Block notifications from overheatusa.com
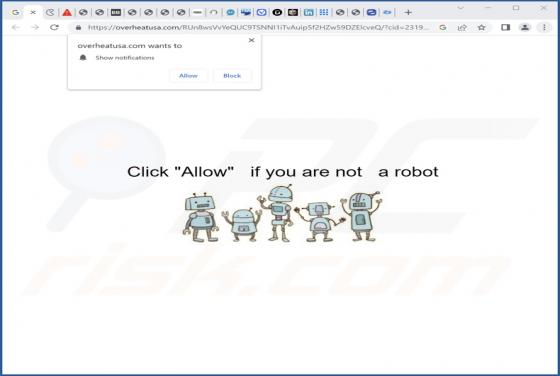Viewport: 560px width, 376px height. 232,76
